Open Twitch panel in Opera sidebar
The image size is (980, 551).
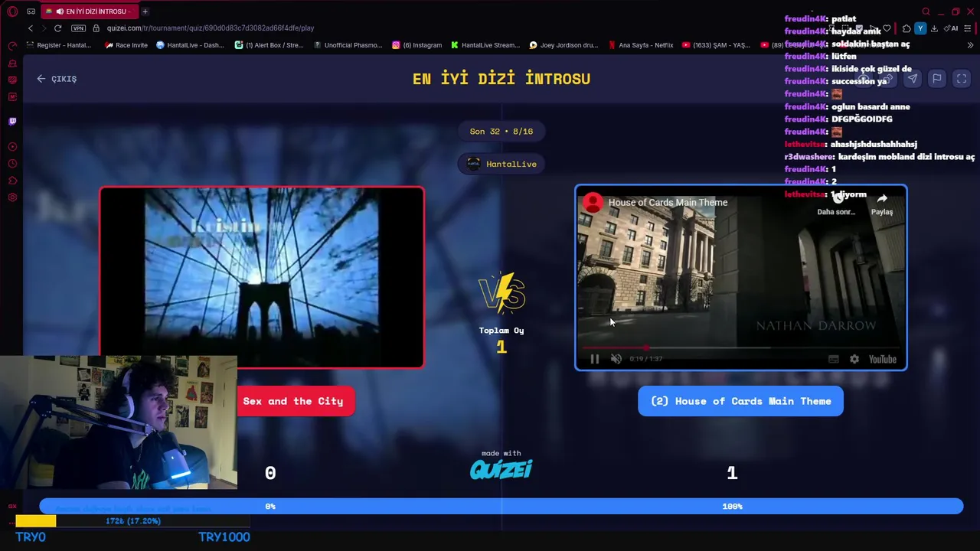tap(12, 121)
